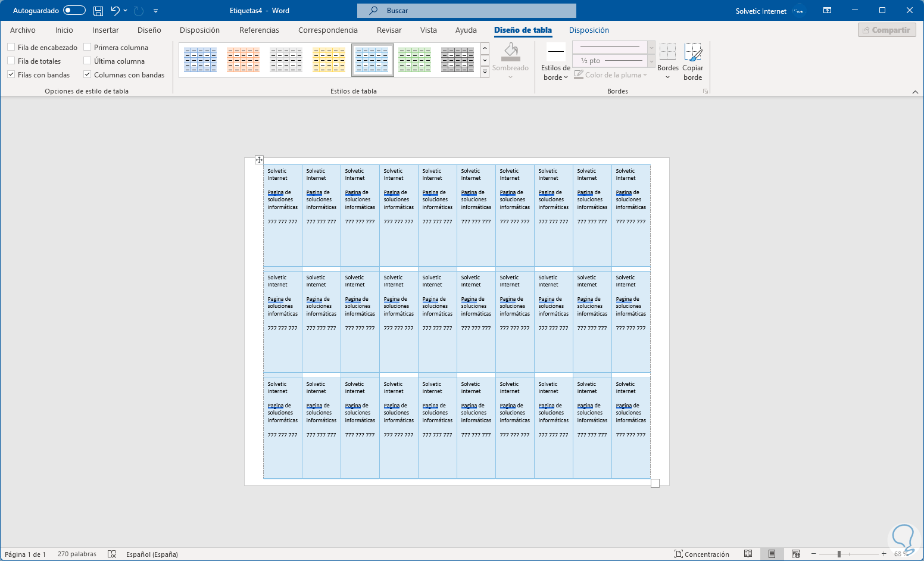Open the line style dropdown
924x561 pixels.
[651, 48]
